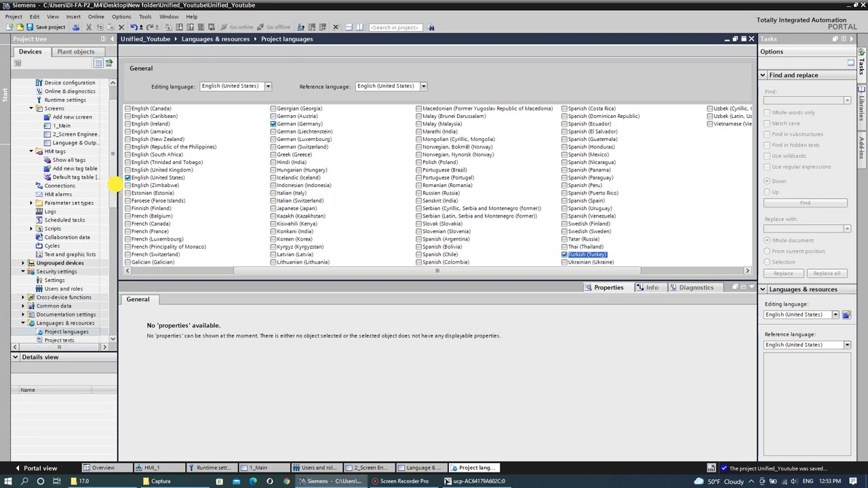This screenshot has height=488, width=868.
Task: Click the New project toolbar icon
Action: (9, 27)
